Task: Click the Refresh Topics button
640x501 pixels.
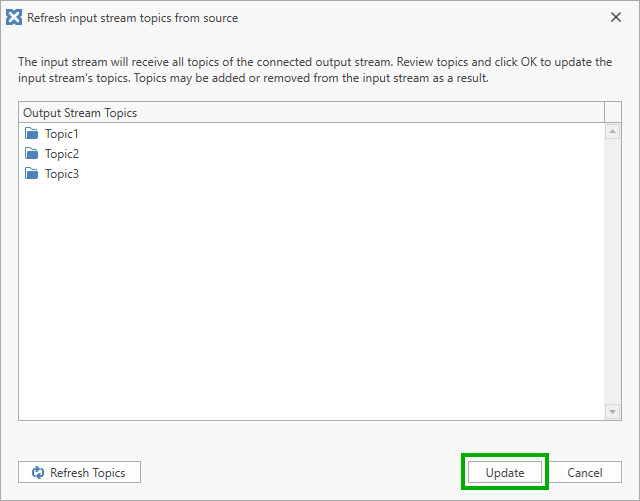Action: tap(79, 472)
